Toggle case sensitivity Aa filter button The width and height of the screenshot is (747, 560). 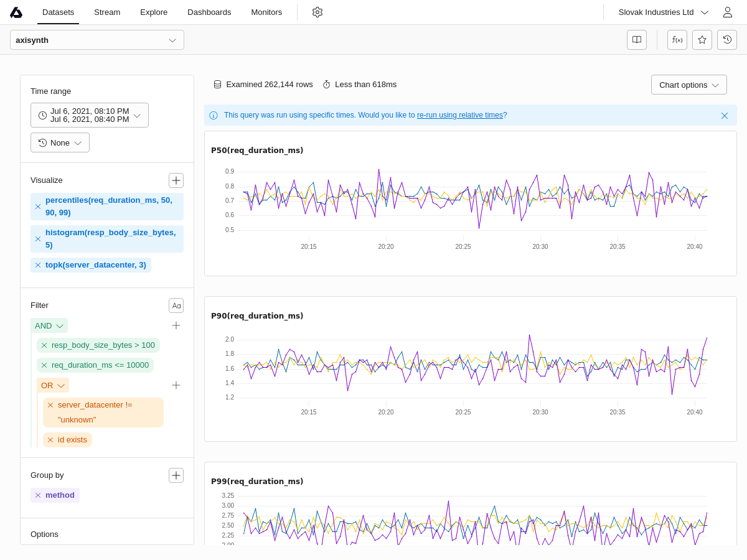(x=176, y=306)
